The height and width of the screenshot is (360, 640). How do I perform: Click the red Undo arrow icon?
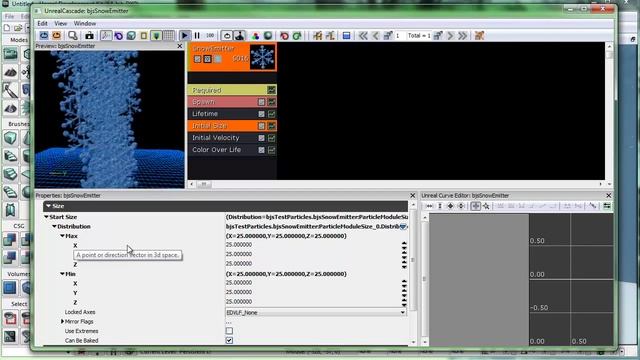click(284, 36)
